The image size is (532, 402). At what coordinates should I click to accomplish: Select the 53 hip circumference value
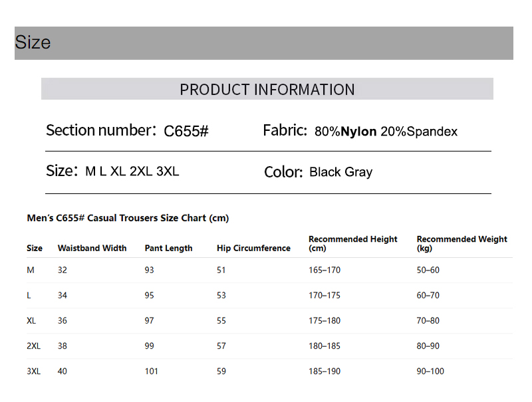point(221,295)
